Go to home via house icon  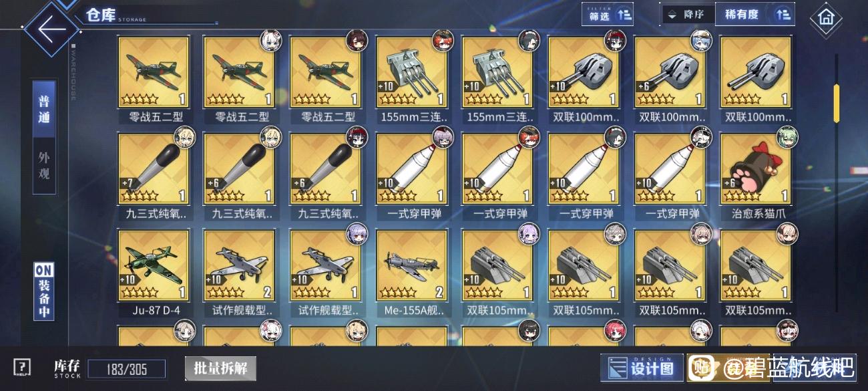[825, 18]
